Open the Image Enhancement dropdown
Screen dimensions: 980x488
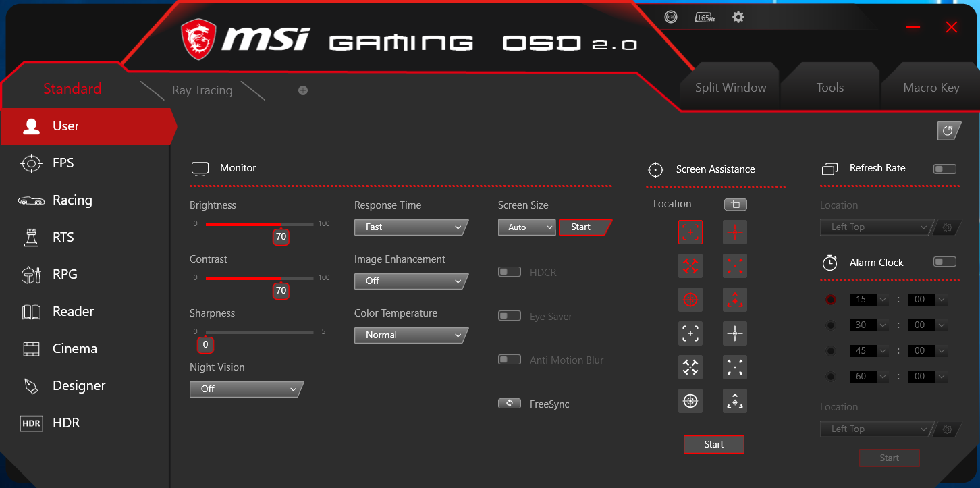pos(410,281)
